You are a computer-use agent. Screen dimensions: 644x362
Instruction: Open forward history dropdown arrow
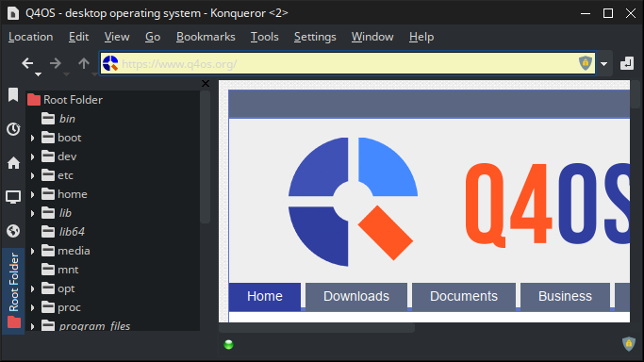tap(66, 74)
